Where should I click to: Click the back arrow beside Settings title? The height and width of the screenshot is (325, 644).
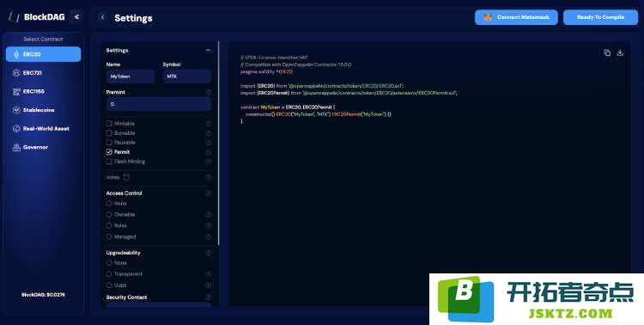103,17
